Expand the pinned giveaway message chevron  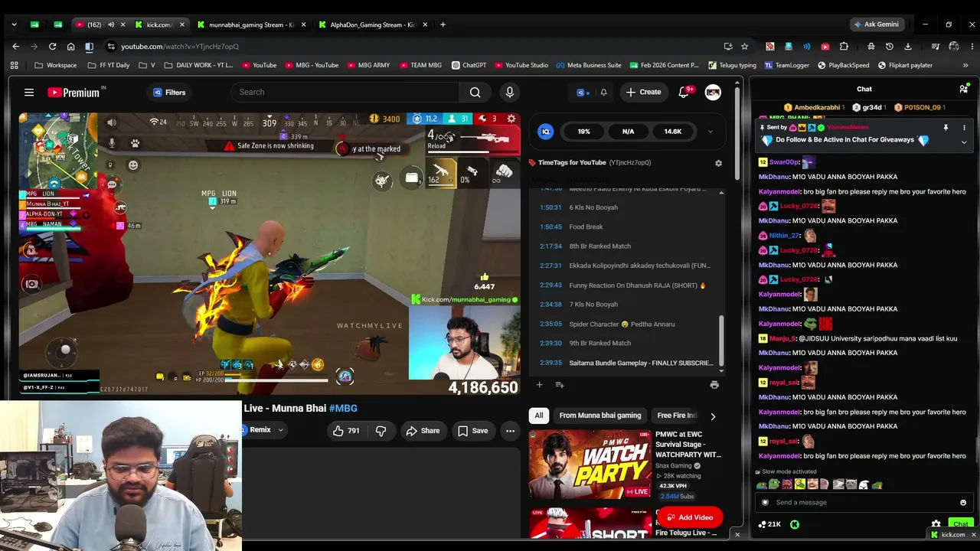pyautogui.click(x=964, y=142)
